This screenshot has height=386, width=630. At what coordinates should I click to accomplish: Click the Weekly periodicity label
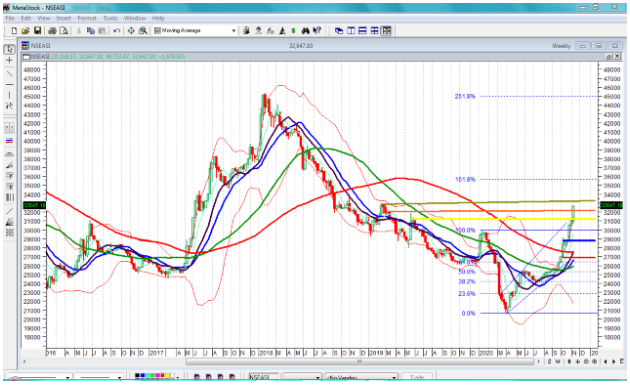pos(561,46)
